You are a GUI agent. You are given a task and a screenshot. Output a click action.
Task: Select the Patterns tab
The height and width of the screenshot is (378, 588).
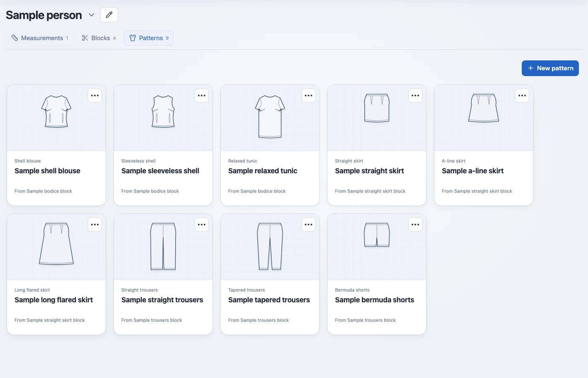[149, 38]
